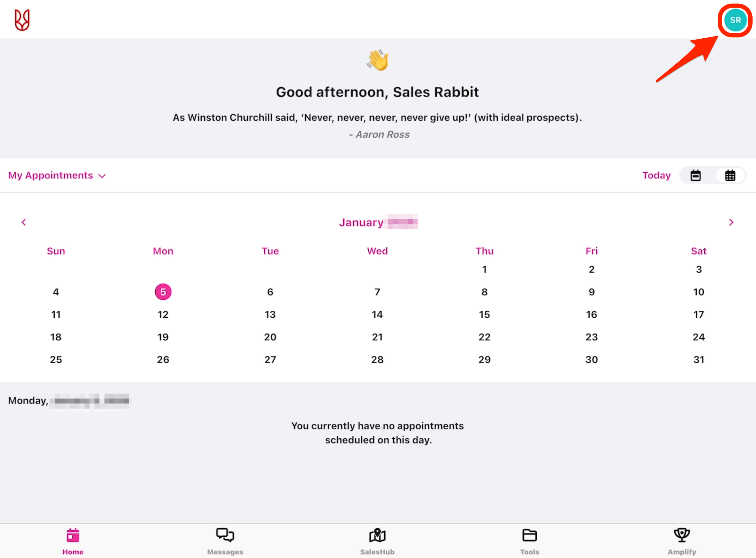Viewport: 756px width, 558px height.
Task: Open the Tools folder icon
Action: (x=529, y=535)
